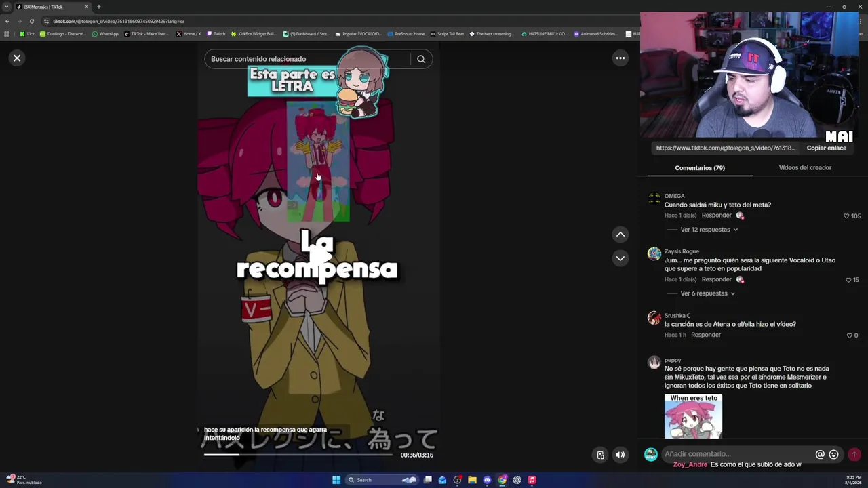Reload the page with refresh icon
The height and width of the screenshot is (488, 868).
(x=31, y=21)
